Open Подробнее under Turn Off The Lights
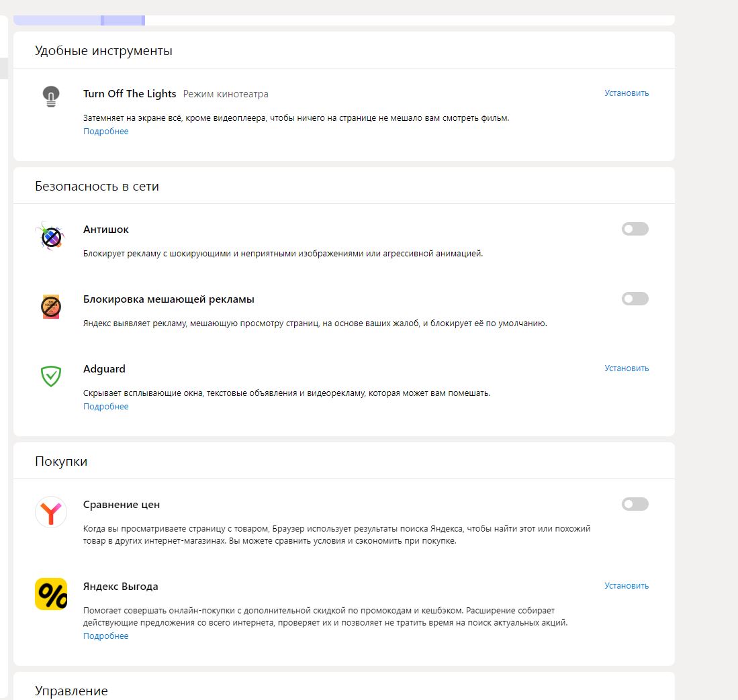This screenshot has height=700, width=738. tap(105, 132)
